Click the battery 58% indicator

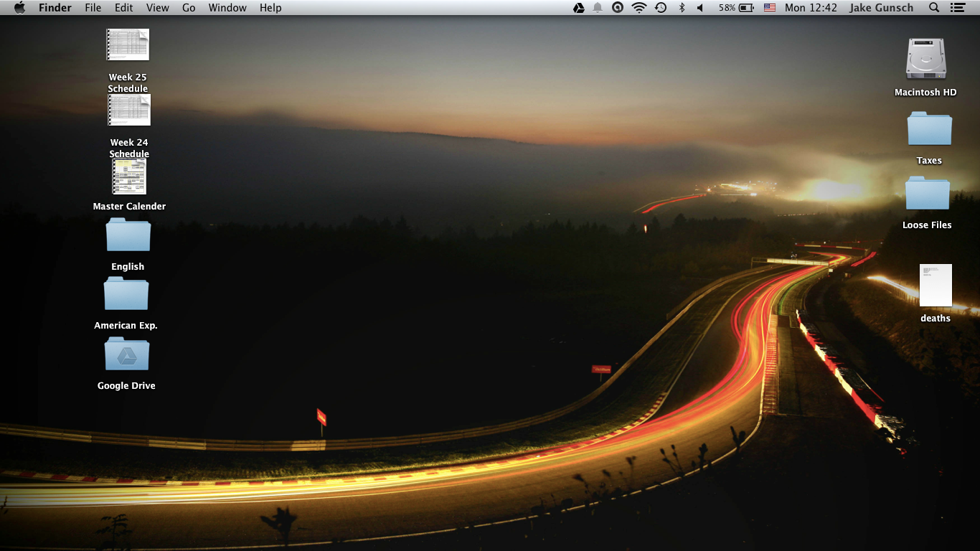click(736, 8)
